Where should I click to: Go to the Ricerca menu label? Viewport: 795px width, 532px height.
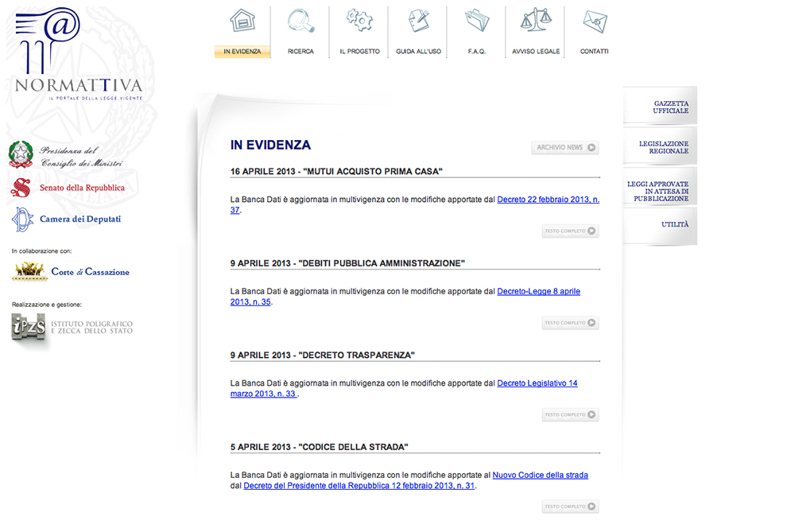[301, 51]
